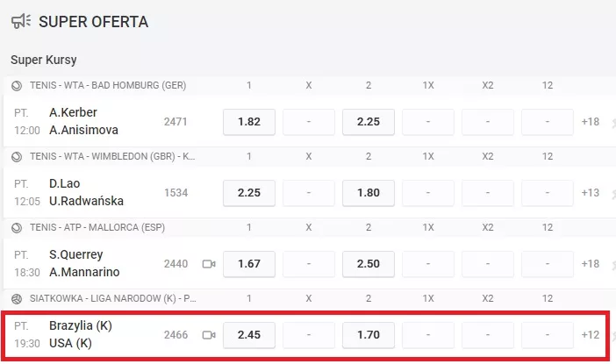616x364 pixels.
Task: Open the TENIS - WTA - BAD HOMBURG league
Action: click(x=108, y=85)
